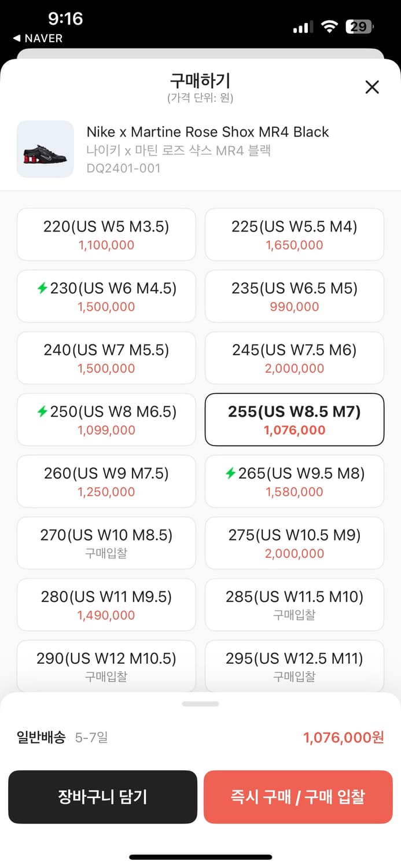Image resolution: width=401 pixels, height=868 pixels.
Task: Tap the lightning icon on size 230
Action: (x=42, y=288)
